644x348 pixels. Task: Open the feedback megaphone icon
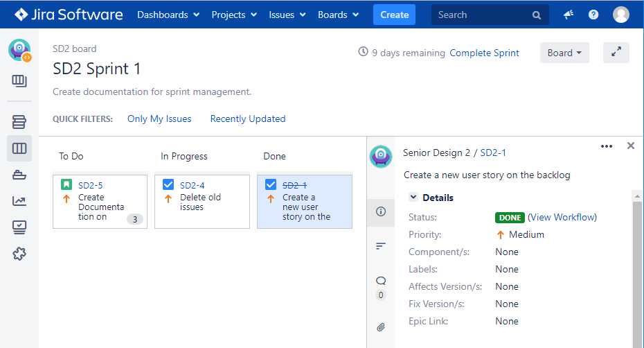[x=569, y=15]
